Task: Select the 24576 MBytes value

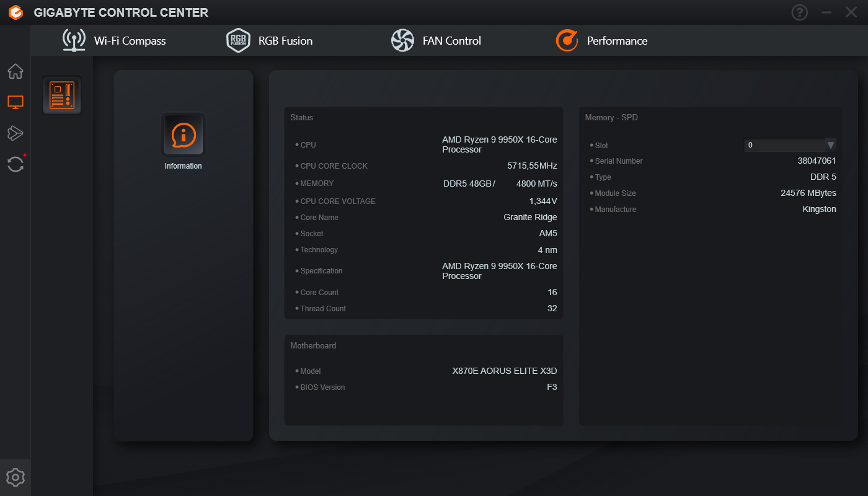Action: (x=808, y=193)
